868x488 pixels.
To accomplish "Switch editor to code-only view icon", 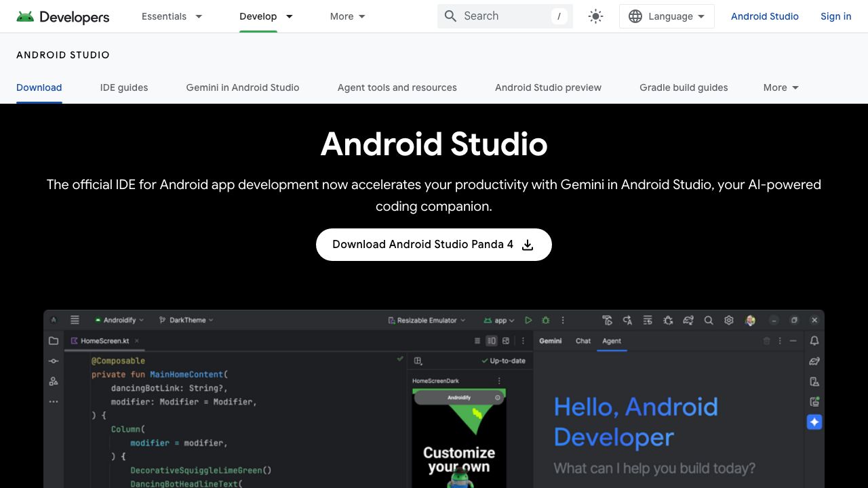I will [x=477, y=341].
